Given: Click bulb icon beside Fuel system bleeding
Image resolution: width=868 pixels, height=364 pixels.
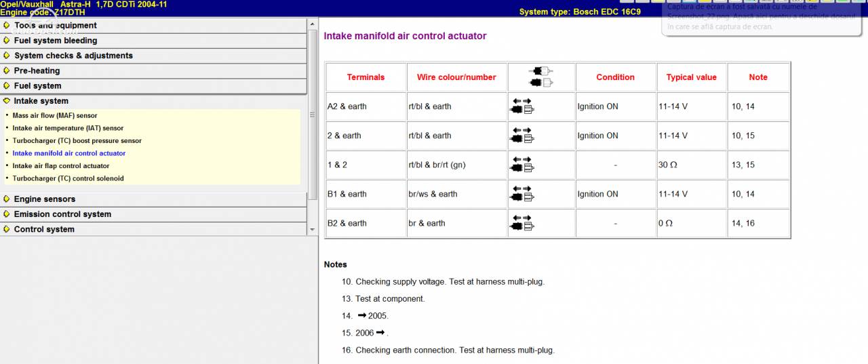Looking at the screenshot, I should click(7, 41).
